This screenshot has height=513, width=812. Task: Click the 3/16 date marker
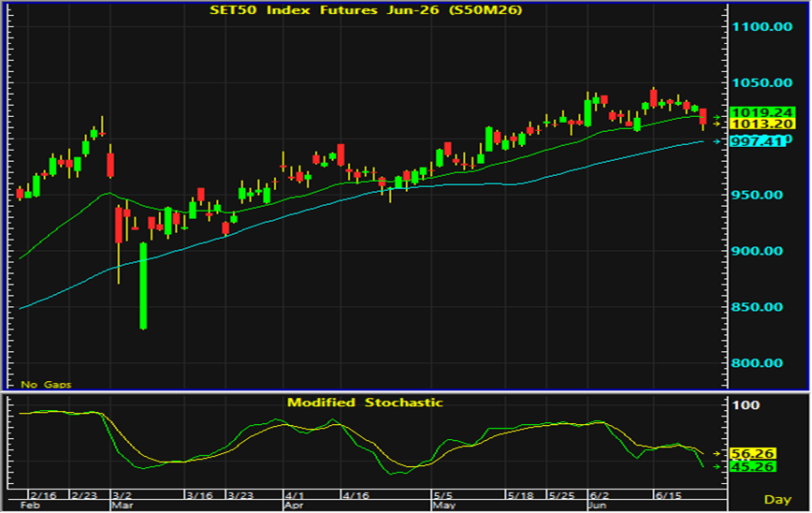pos(199,495)
